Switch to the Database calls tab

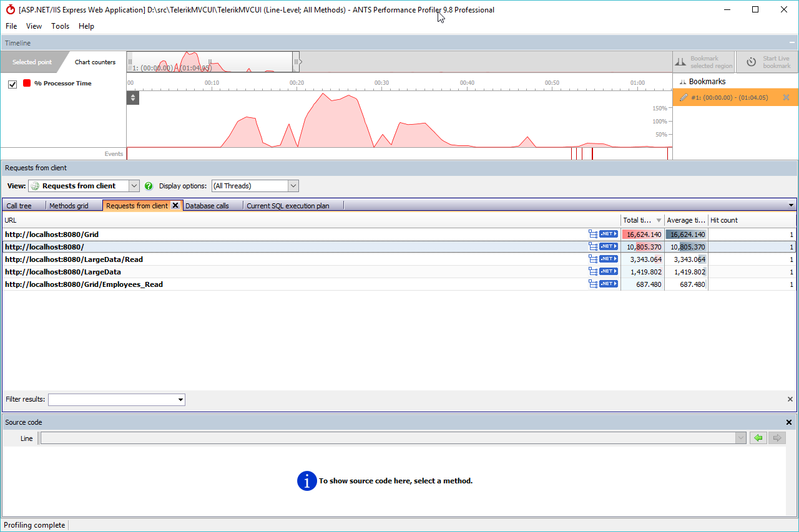coord(207,206)
